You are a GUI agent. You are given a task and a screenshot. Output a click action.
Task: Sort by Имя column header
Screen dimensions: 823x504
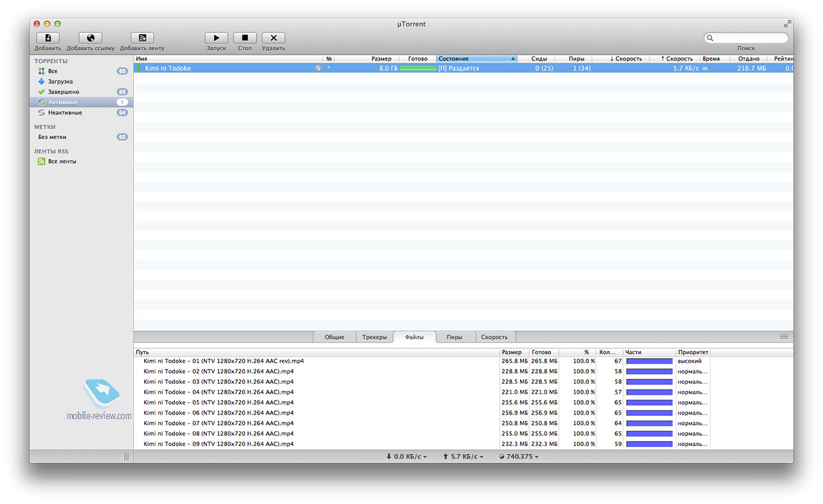[228, 59]
